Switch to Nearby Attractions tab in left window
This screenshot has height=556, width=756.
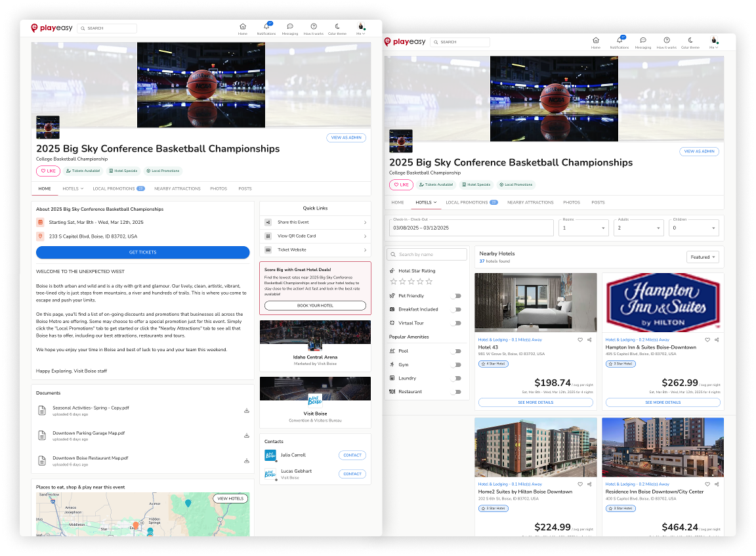[x=177, y=188]
